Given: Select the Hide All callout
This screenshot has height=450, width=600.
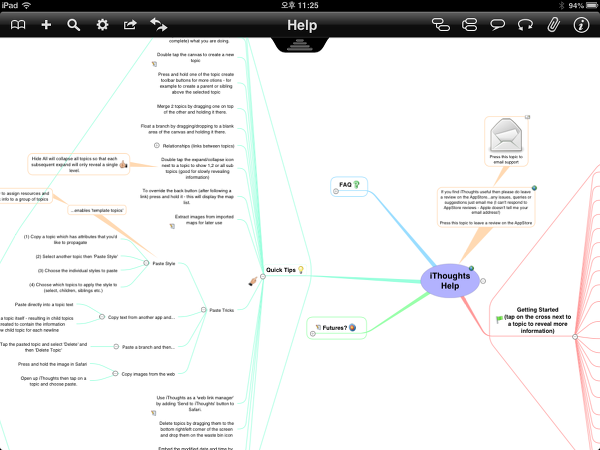Looking at the screenshot, I should 78,165.
